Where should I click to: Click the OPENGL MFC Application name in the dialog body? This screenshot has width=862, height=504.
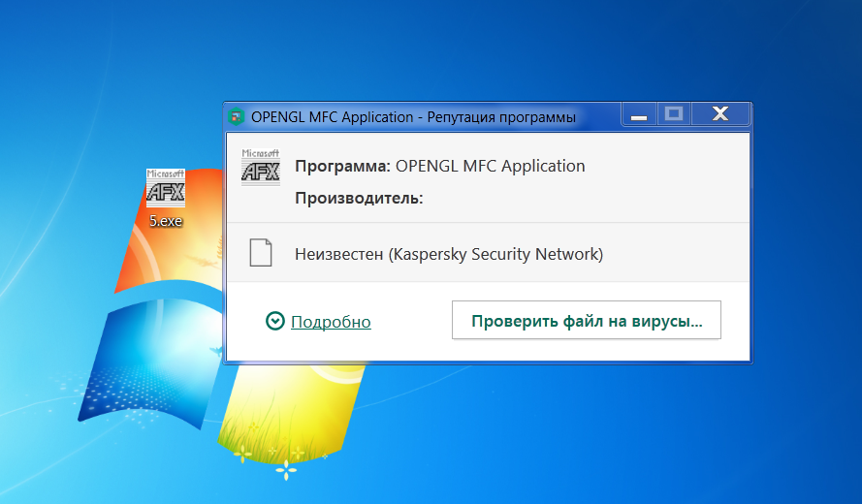coord(490,166)
